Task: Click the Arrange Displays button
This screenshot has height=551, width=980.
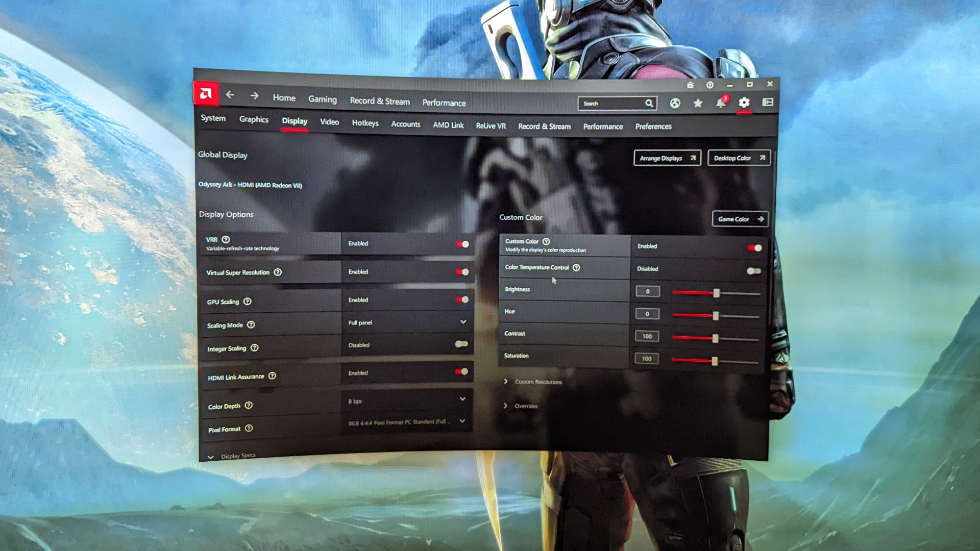Action: tap(666, 158)
